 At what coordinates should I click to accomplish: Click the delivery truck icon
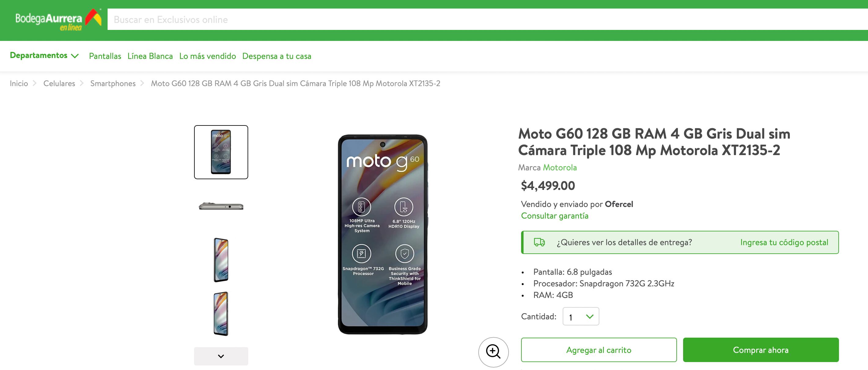click(x=539, y=242)
